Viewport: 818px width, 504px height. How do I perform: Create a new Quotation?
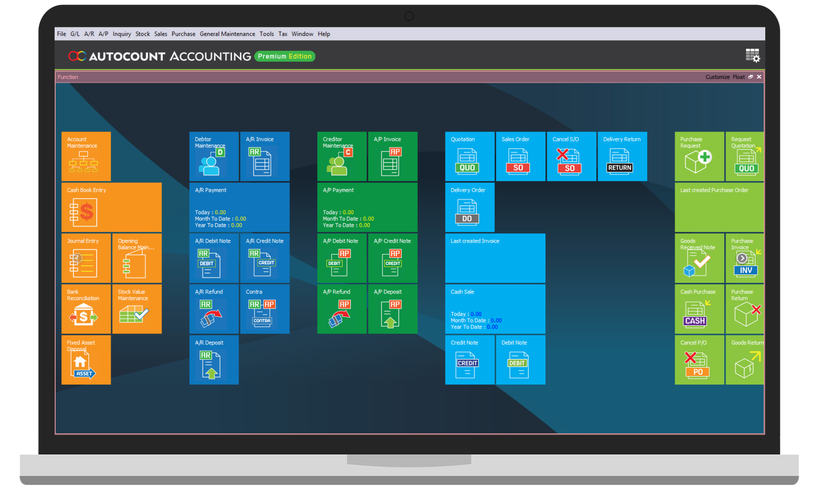point(469,156)
